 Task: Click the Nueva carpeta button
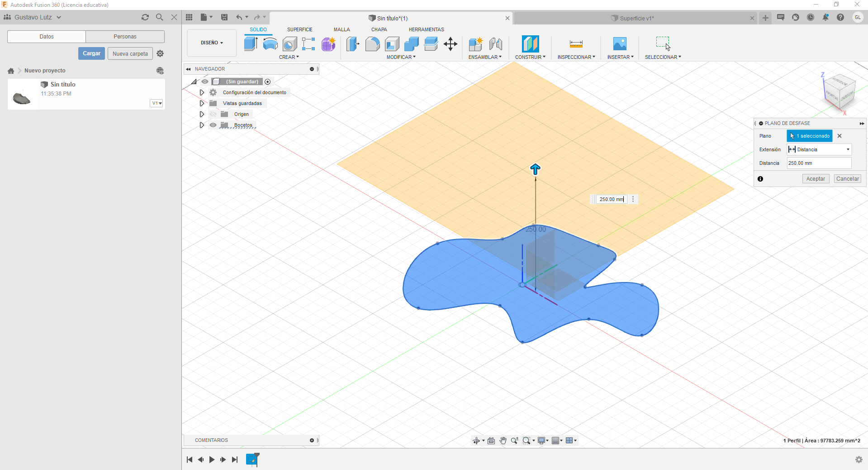point(130,53)
